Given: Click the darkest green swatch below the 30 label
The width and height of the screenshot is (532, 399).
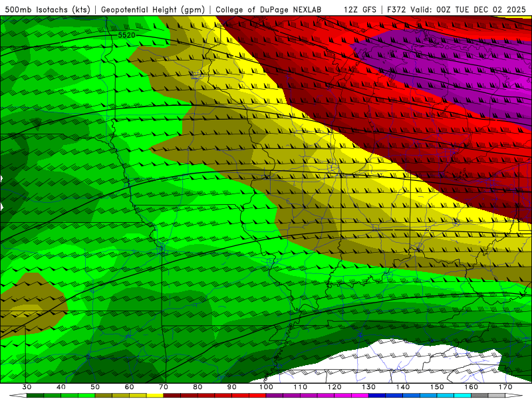Looking at the screenshot, I should click(35, 396).
